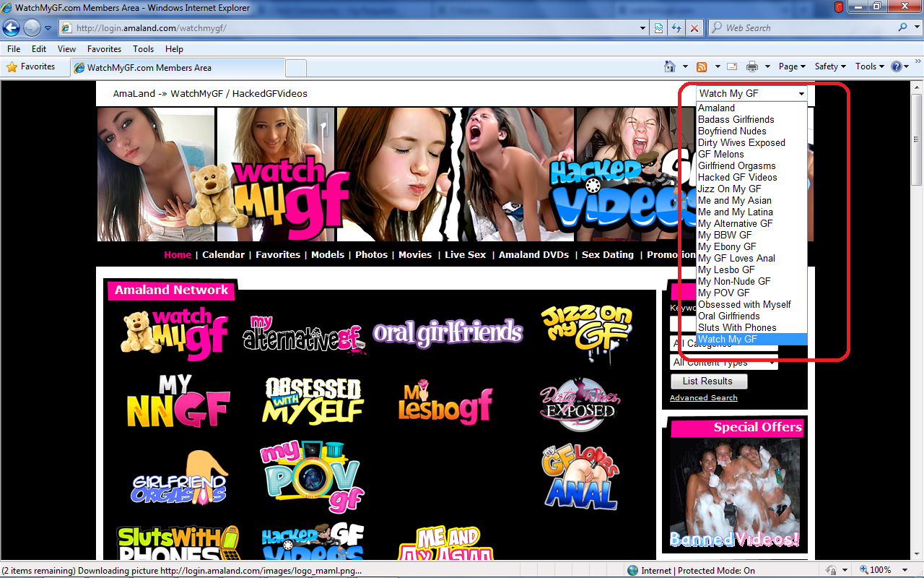Expand the Safety dropdown menu
The height and width of the screenshot is (578, 924).
(830, 66)
